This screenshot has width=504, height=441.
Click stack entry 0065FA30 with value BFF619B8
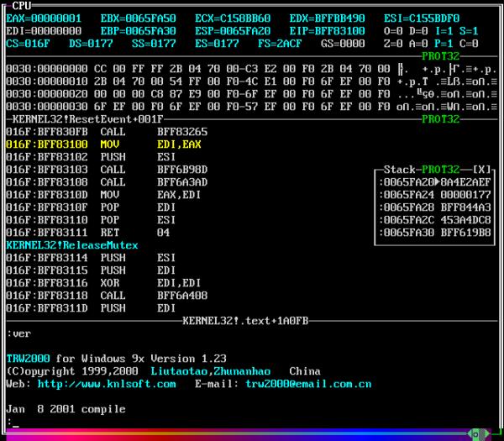(435, 233)
